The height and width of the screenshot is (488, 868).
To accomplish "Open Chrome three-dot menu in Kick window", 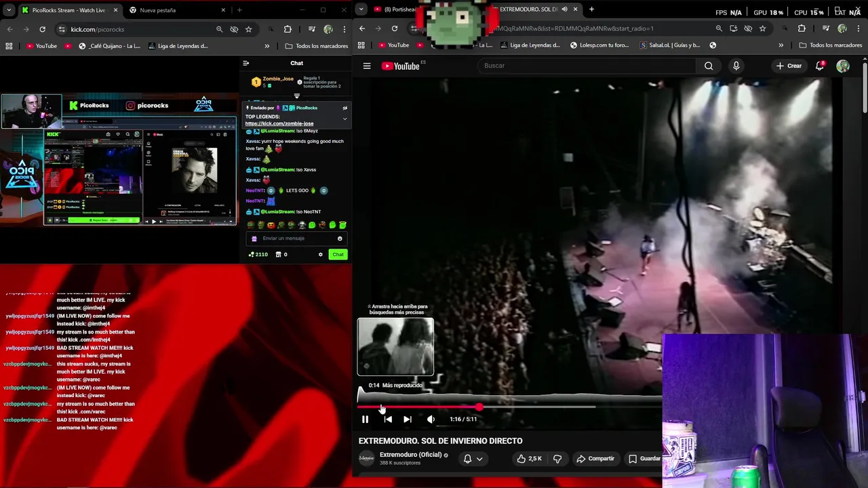I will click(x=344, y=29).
